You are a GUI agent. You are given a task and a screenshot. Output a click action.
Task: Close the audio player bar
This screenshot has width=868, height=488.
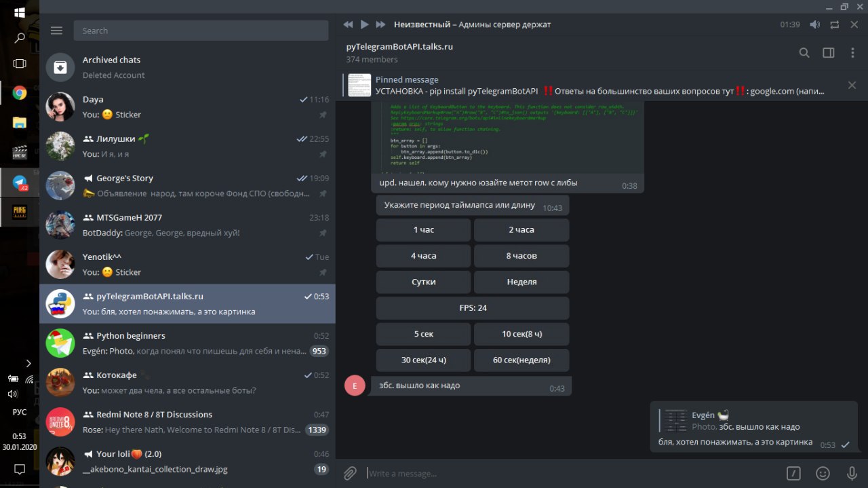854,24
